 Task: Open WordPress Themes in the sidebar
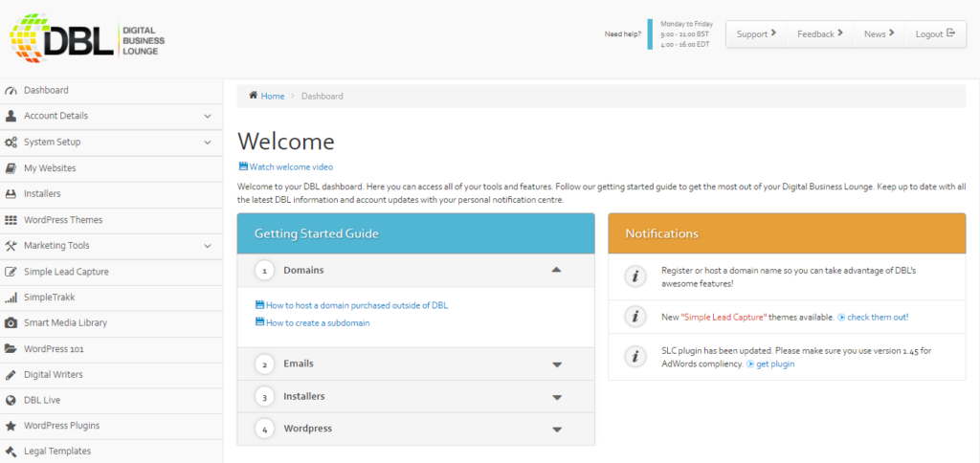(x=111, y=221)
